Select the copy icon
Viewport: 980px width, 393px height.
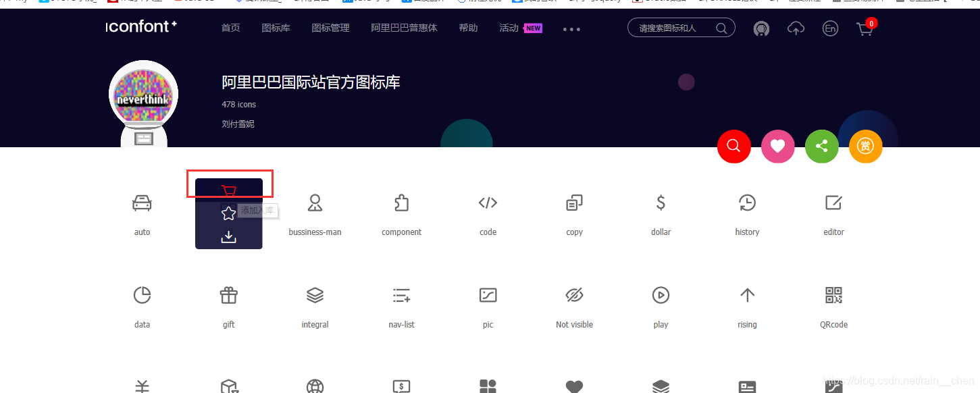click(x=574, y=203)
